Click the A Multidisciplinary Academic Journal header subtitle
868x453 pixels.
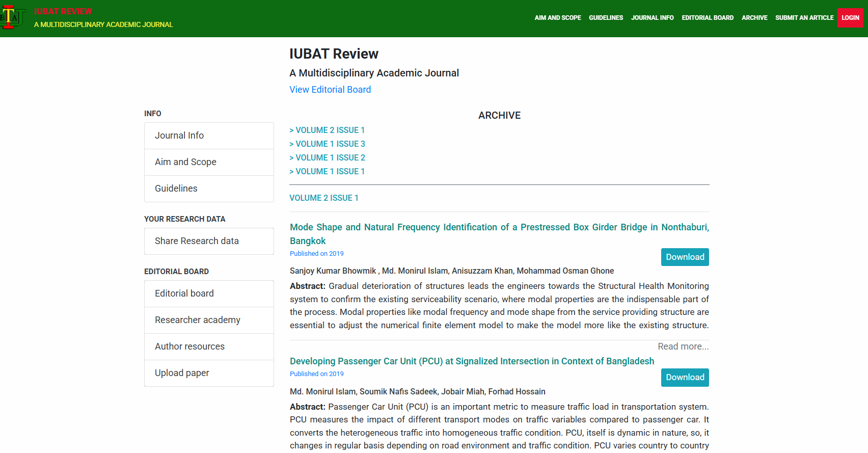[103, 24]
